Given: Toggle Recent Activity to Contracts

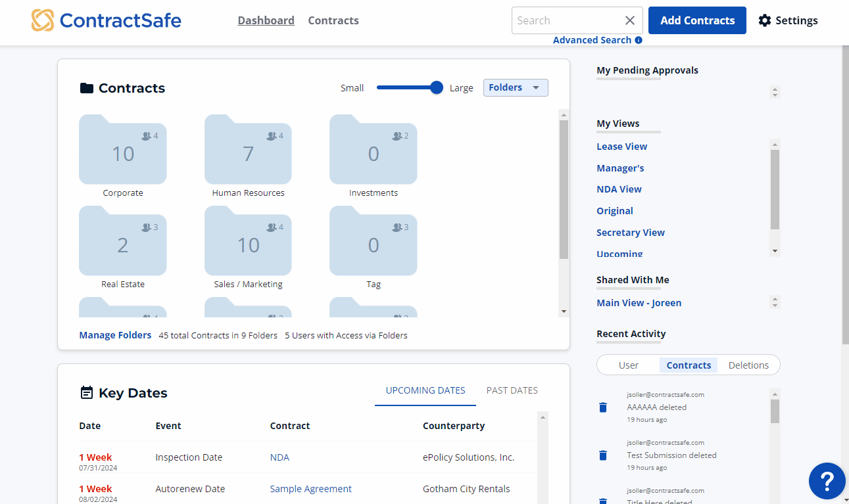Looking at the screenshot, I should pos(688,365).
